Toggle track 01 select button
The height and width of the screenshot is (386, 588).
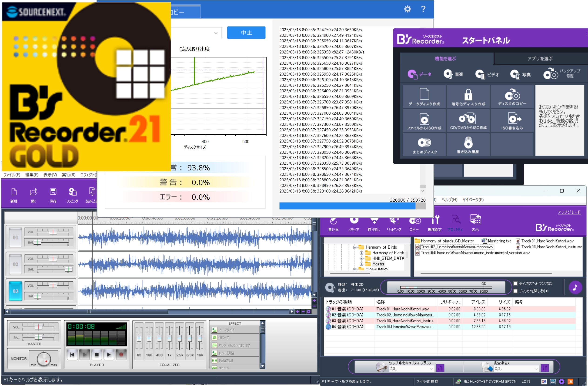click(x=15, y=237)
